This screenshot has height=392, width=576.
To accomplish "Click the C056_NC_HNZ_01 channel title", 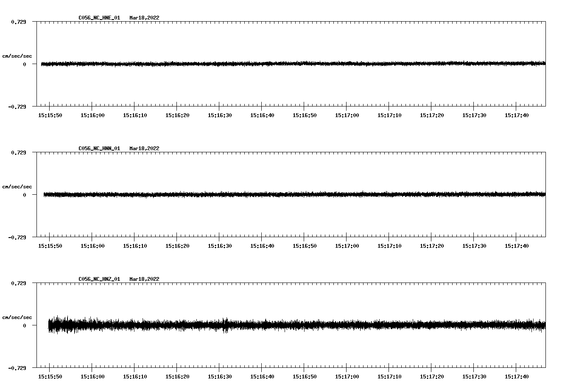I will click(99, 279).
